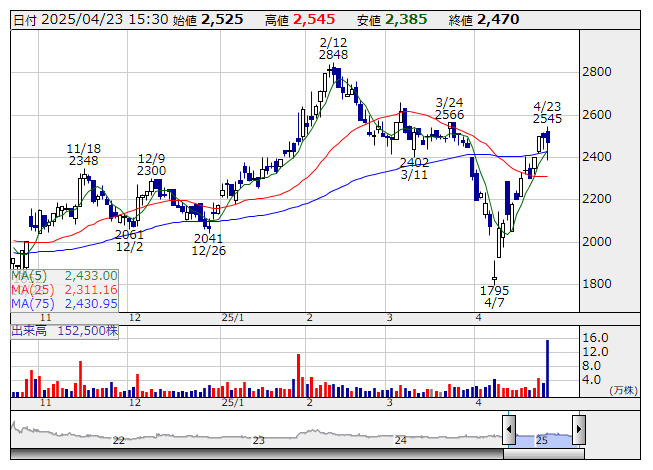
Task: Click the 安値 2,385 low value
Action: [392, 20]
